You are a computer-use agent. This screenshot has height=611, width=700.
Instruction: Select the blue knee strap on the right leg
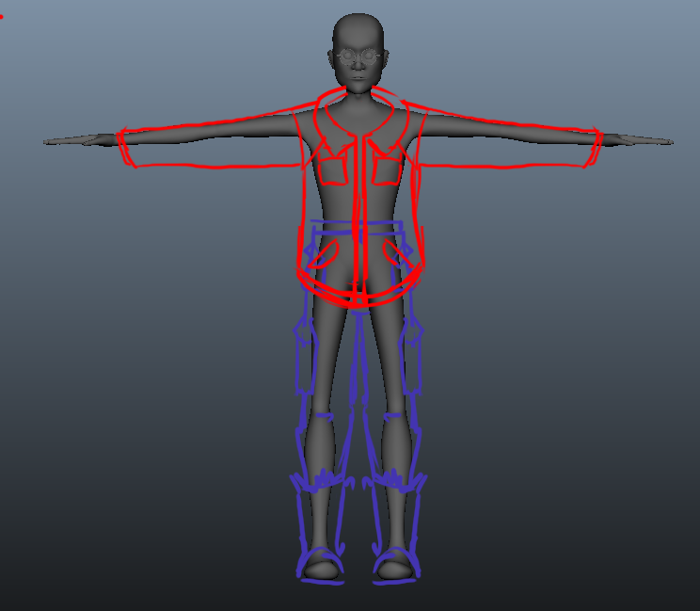tap(397, 415)
